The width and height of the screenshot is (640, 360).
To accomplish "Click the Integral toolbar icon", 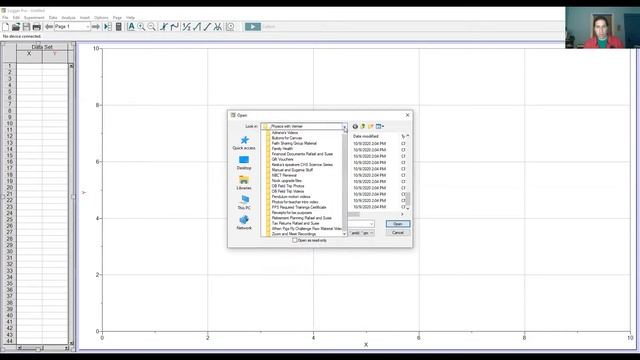I will click(x=197, y=27).
